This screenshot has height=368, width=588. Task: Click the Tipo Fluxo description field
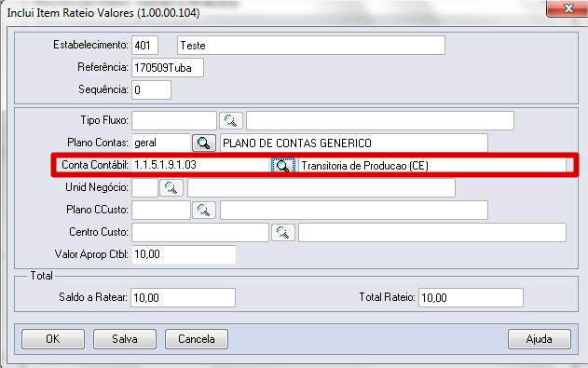point(380,121)
